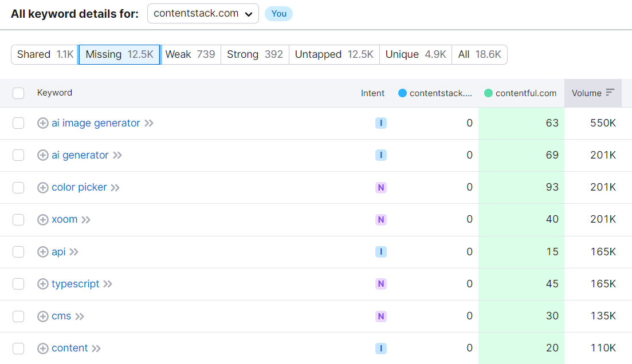Click the Keyword column header

(54, 93)
